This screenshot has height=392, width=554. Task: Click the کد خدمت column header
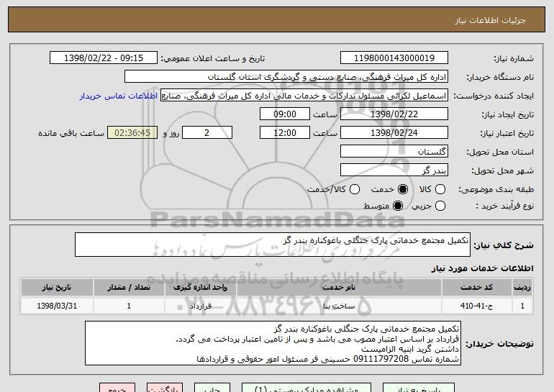click(x=476, y=288)
